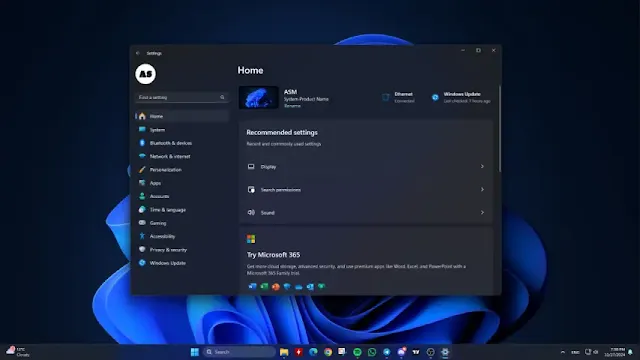
Task: Click the Gaming controller icon
Action: [x=142, y=223]
